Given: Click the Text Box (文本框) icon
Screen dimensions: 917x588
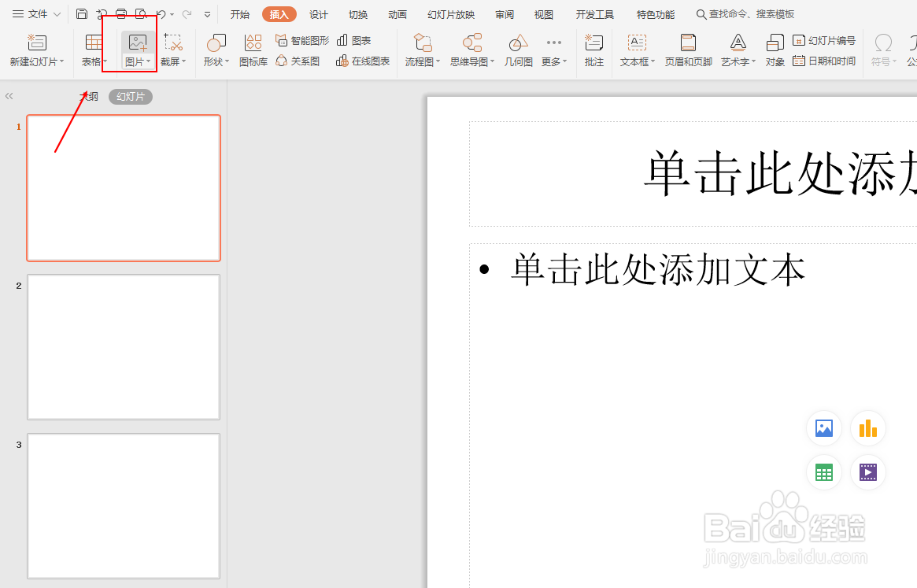Looking at the screenshot, I should [x=636, y=43].
